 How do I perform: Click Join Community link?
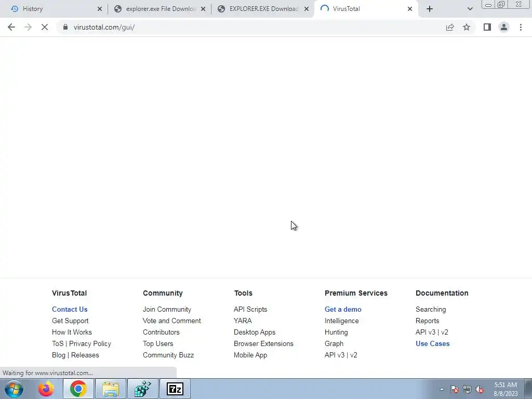point(167,309)
